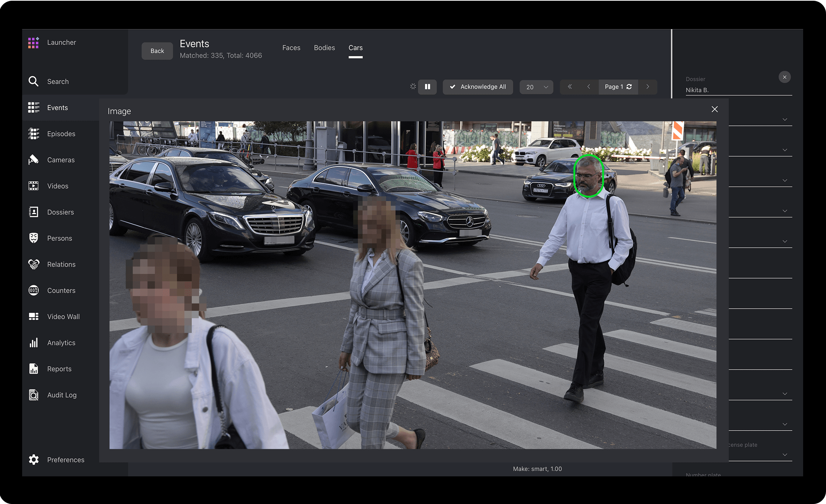This screenshot has width=826, height=504.
Task: Go to Cameras via camera icon
Action: click(34, 160)
